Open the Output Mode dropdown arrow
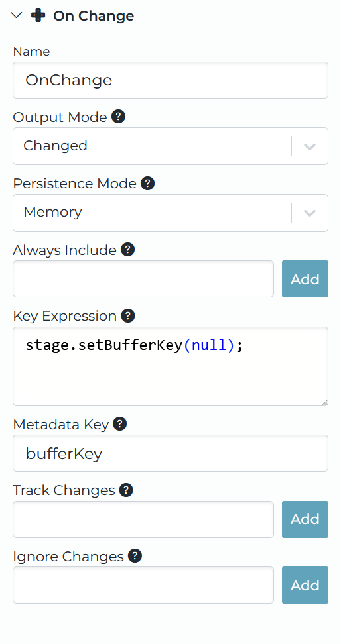341x644 pixels. 310,146
